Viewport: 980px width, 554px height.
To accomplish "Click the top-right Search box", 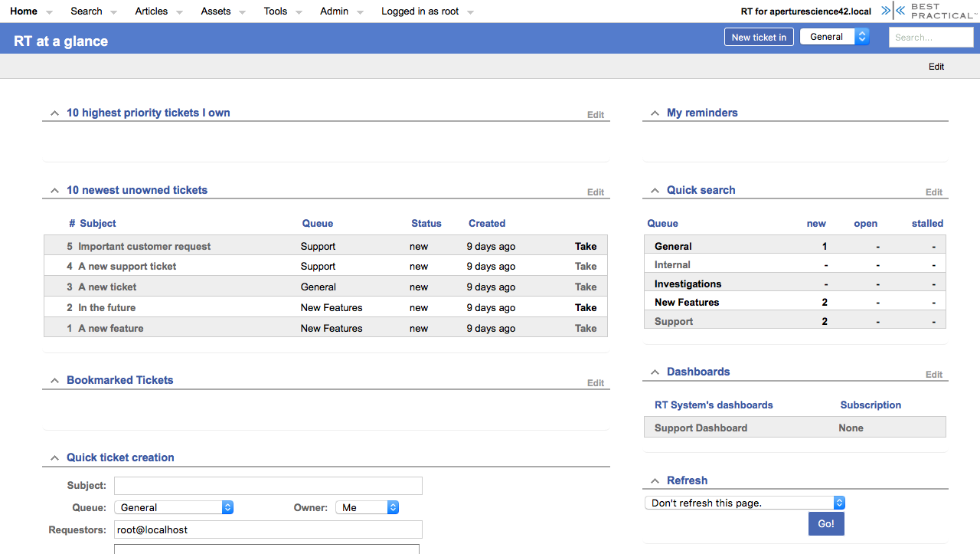I will (x=930, y=37).
